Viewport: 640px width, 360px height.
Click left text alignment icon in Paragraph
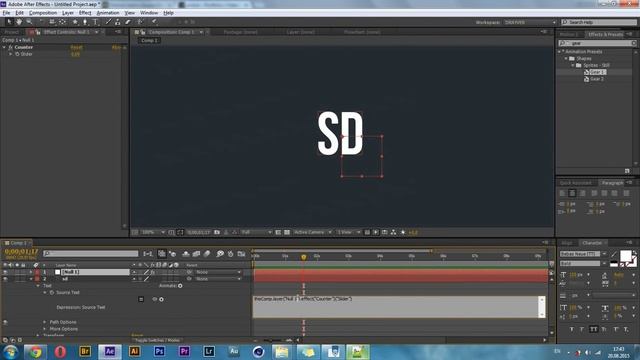coord(562,193)
